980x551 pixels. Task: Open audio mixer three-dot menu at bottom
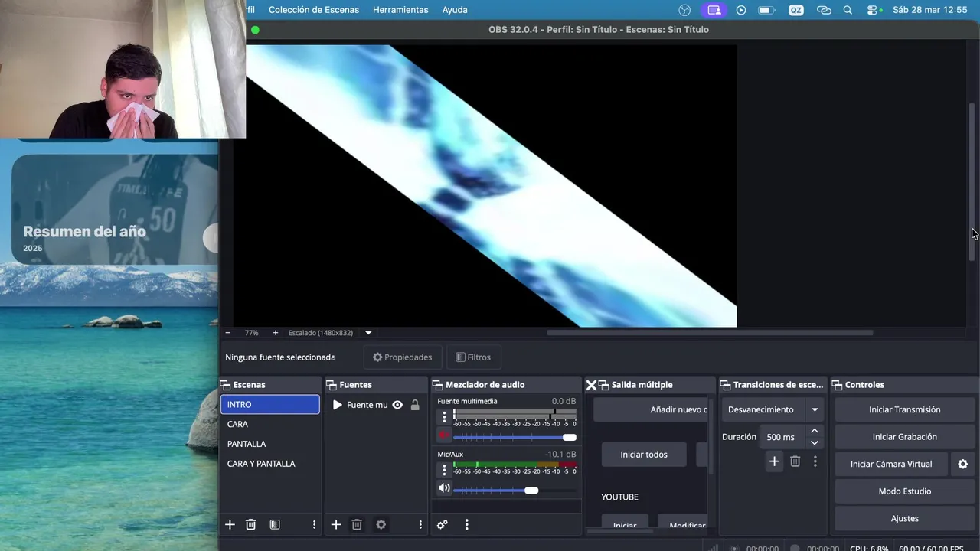tap(466, 524)
